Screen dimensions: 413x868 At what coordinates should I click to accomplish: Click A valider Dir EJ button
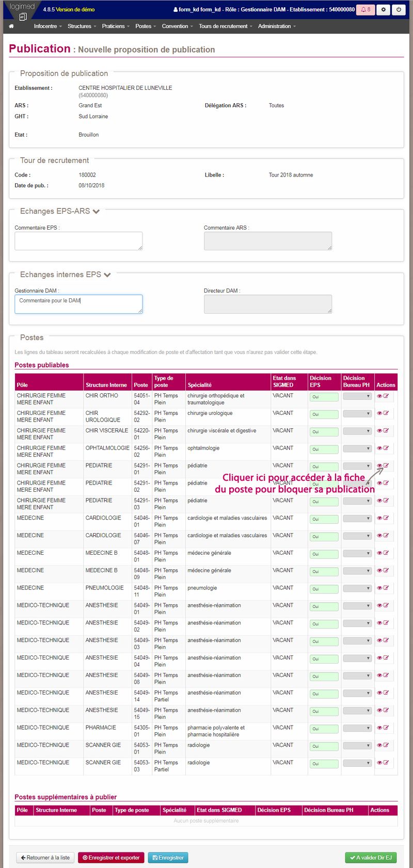[371, 858]
